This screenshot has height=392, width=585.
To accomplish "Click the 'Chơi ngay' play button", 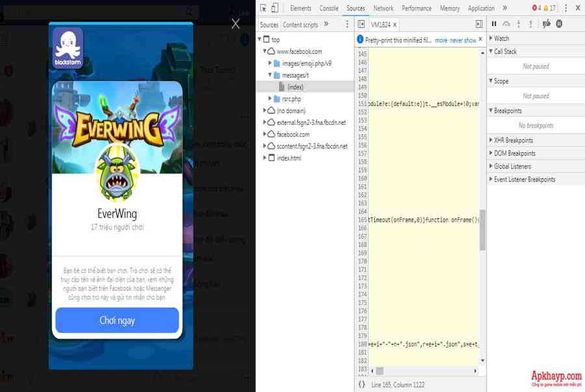I will coord(117,320).
